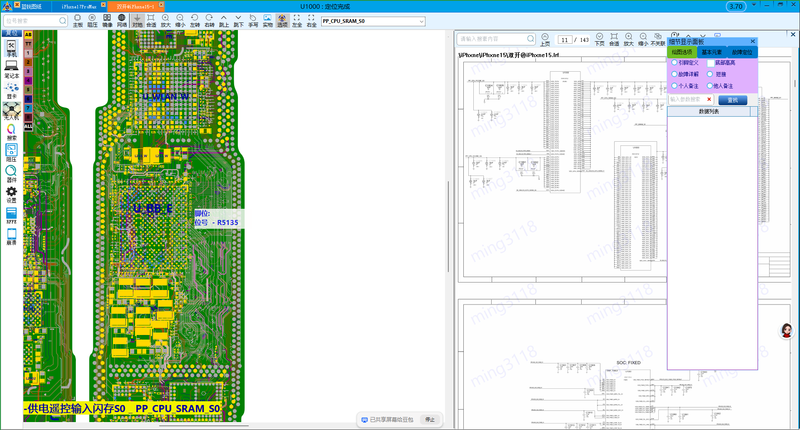
Task: Click the 主板 (mainboard) toolbar icon
Action: (x=78, y=19)
